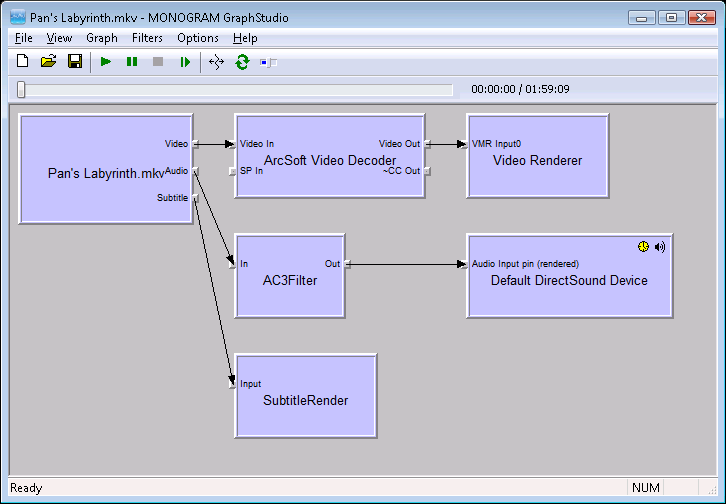The height and width of the screenshot is (504, 726).
Task: Click the GraphStudio app icon in the title bar
Action: click(x=18, y=18)
